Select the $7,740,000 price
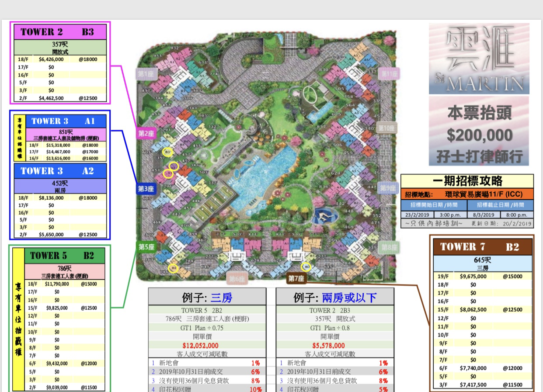Image resolution: width=543 pixels, height=392 pixels. (x=473, y=368)
